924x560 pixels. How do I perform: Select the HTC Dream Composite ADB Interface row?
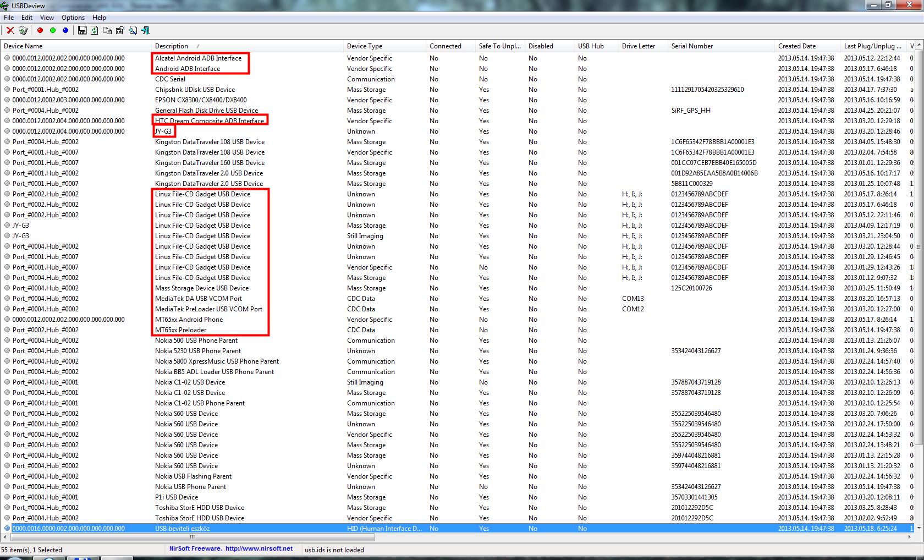coord(458,121)
